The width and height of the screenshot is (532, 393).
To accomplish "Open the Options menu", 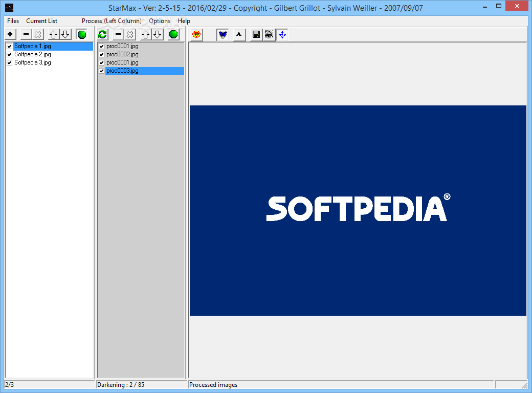I will click(160, 20).
